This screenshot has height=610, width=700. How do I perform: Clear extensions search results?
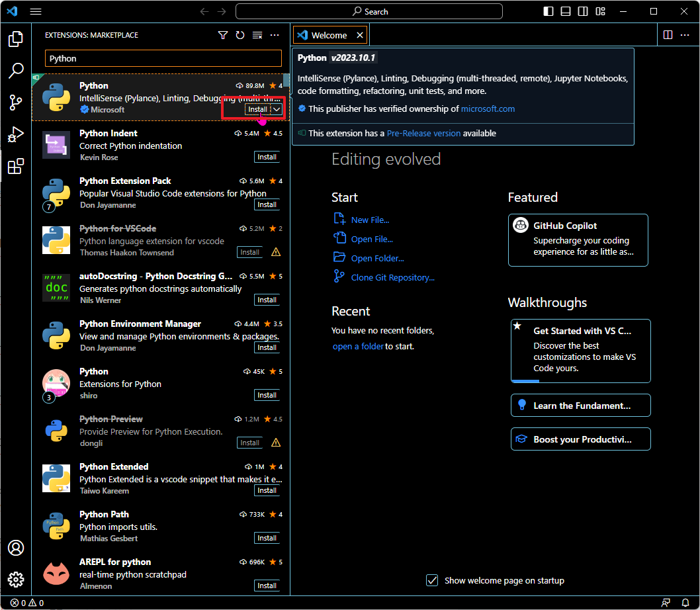257,35
